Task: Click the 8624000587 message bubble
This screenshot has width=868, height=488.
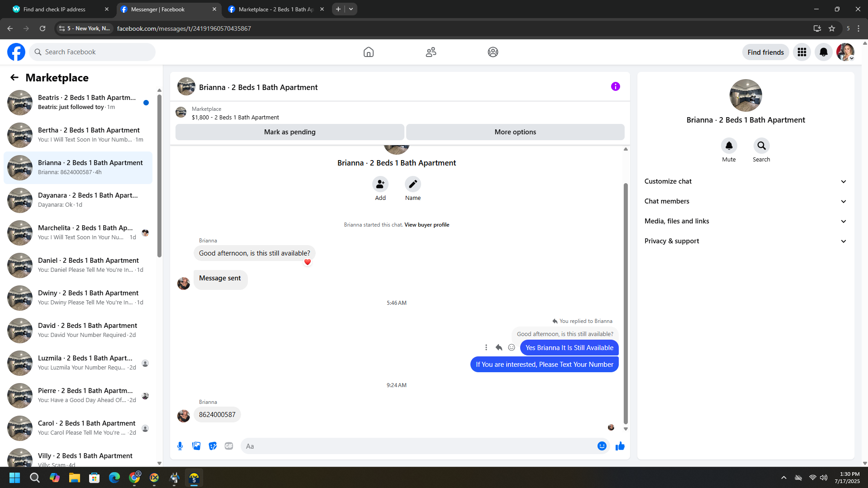Action: (217, 415)
